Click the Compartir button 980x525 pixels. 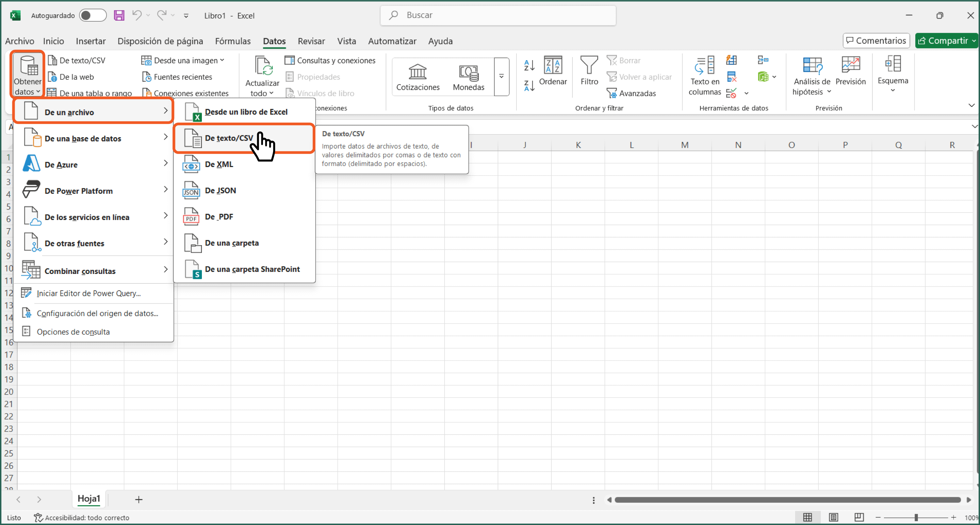tap(946, 40)
